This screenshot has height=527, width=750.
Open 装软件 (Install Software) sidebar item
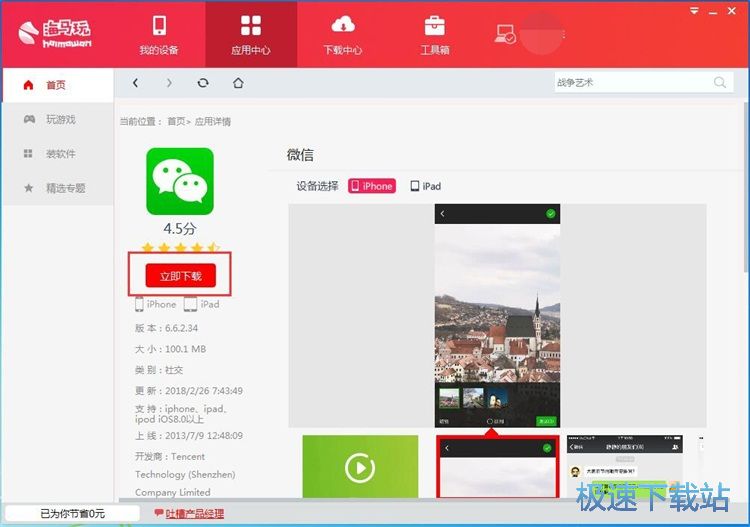coord(60,154)
